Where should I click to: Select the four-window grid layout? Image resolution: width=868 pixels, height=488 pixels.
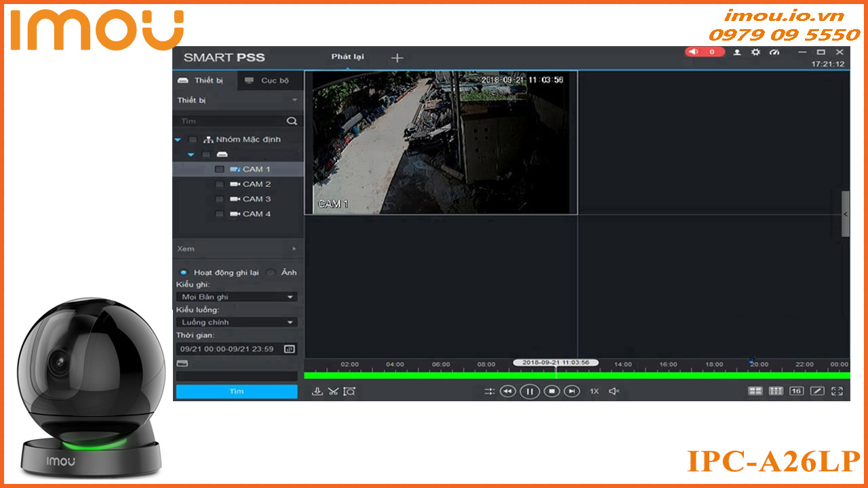click(756, 391)
